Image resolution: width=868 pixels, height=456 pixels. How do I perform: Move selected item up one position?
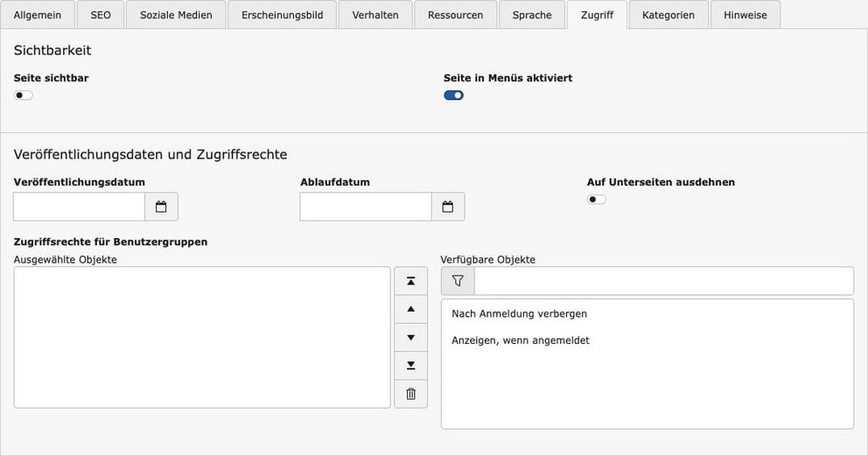pos(411,310)
